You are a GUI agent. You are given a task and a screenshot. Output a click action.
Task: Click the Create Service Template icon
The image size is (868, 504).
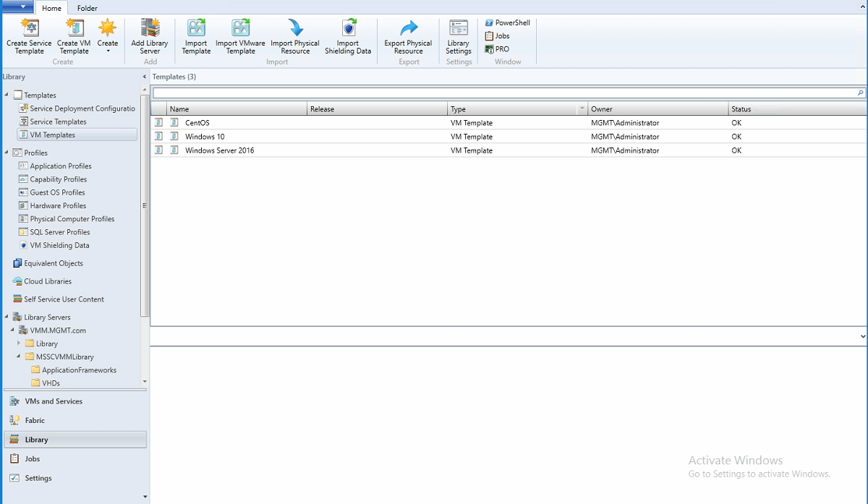tap(29, 38)
